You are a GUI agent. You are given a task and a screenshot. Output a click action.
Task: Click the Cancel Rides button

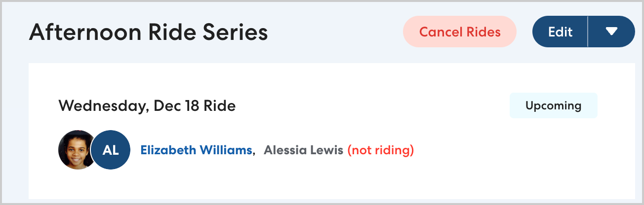pyautogui.click(x=459, y=32)
